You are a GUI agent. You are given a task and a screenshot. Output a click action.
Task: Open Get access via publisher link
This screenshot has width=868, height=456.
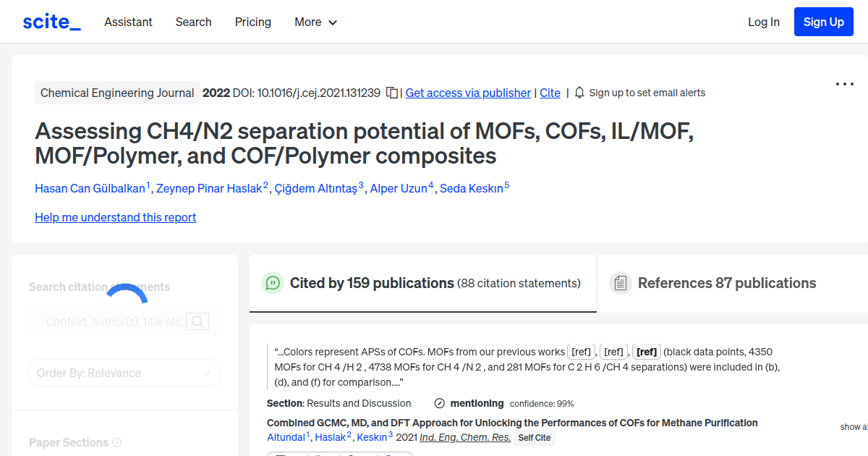click(468, 93)
